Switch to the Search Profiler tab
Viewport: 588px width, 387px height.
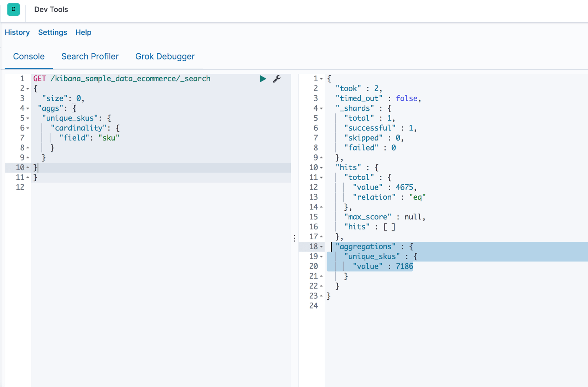coord(90,56)
